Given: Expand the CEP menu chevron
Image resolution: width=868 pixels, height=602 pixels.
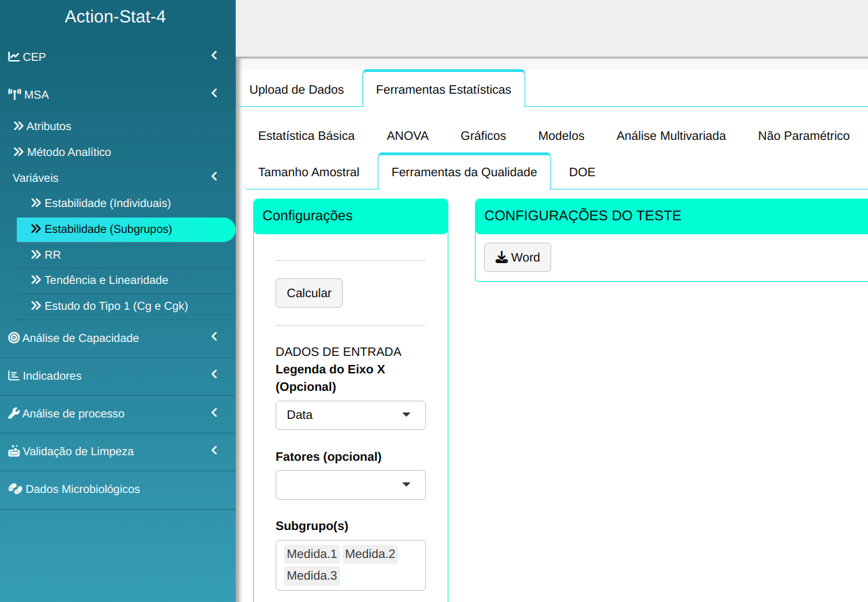Looking at the screenshot, I should (214, 56).
